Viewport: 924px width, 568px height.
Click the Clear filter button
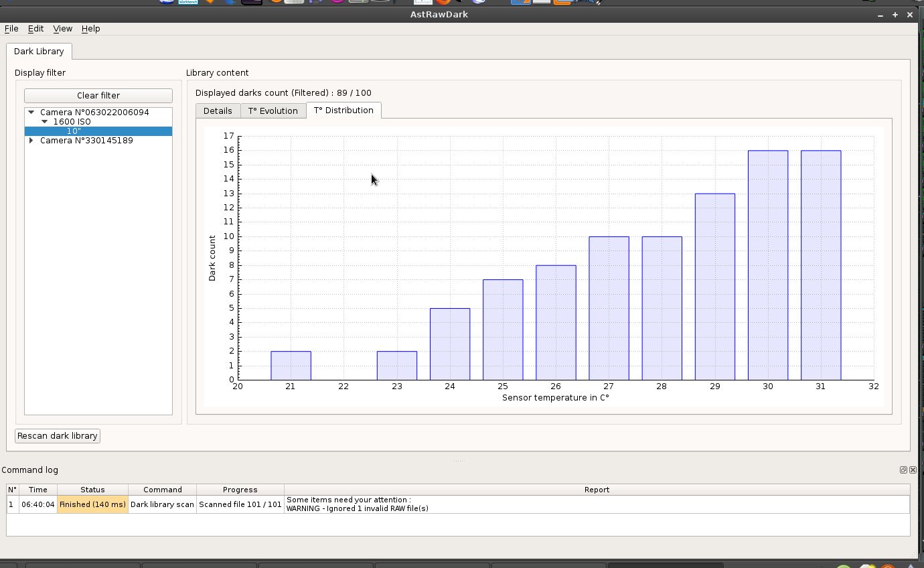98,96
